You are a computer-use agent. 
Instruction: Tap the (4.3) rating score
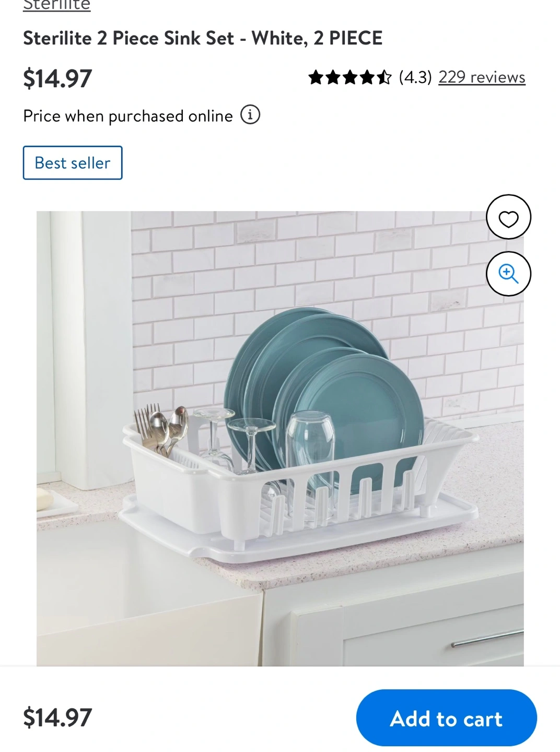point(415,77)
